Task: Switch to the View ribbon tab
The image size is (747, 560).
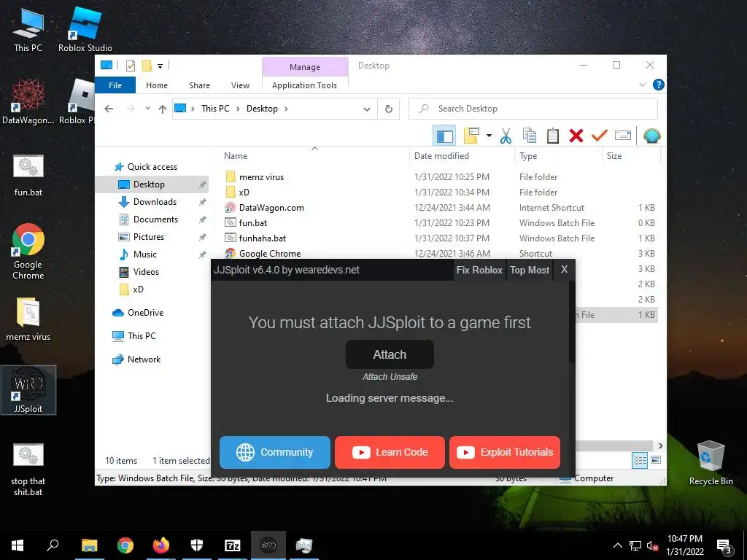Action: click(240, 85)
